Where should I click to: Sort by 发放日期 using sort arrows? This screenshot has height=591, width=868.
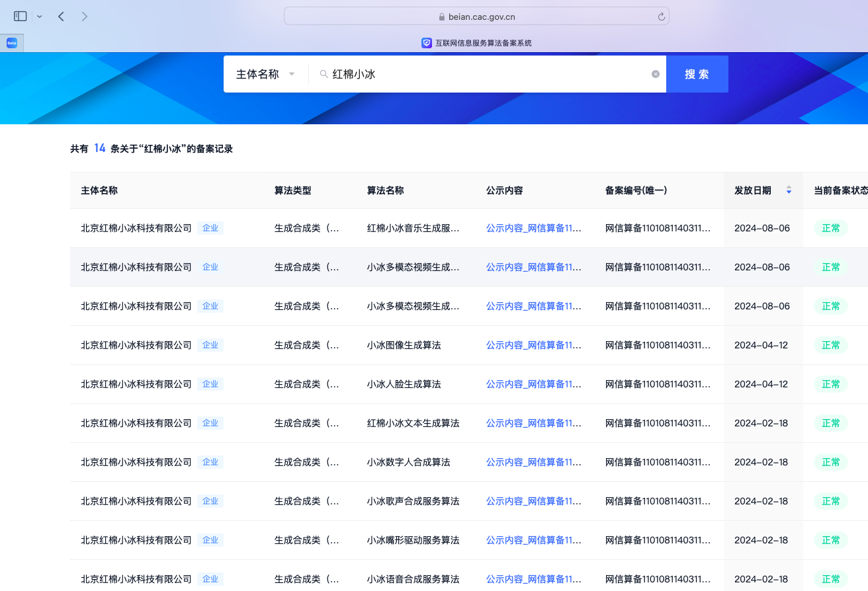pos(789,190)
